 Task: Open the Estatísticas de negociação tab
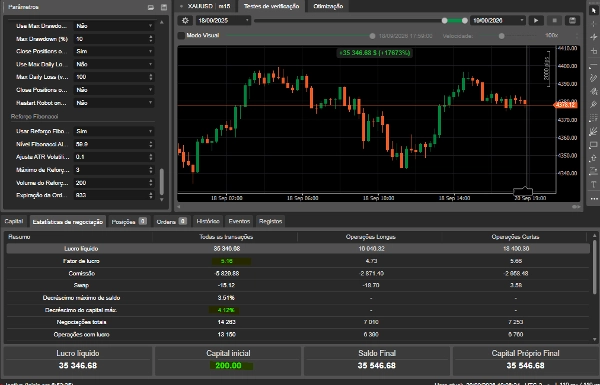(68, 222)
